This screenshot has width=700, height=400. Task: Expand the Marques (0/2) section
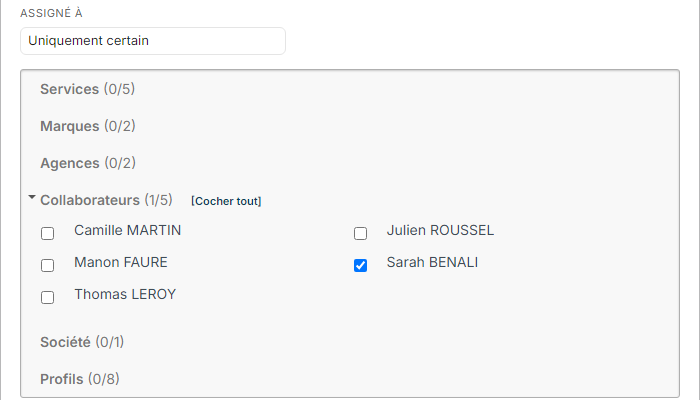(x=88, y=126)
